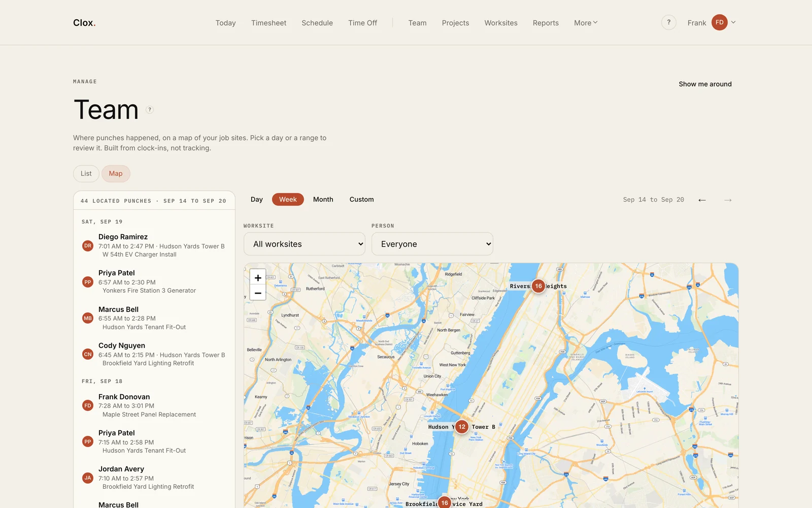Click the Riverside Heights 16 map cluster
Viewport: 812px width, 508px height.
[x=538, y=286]
